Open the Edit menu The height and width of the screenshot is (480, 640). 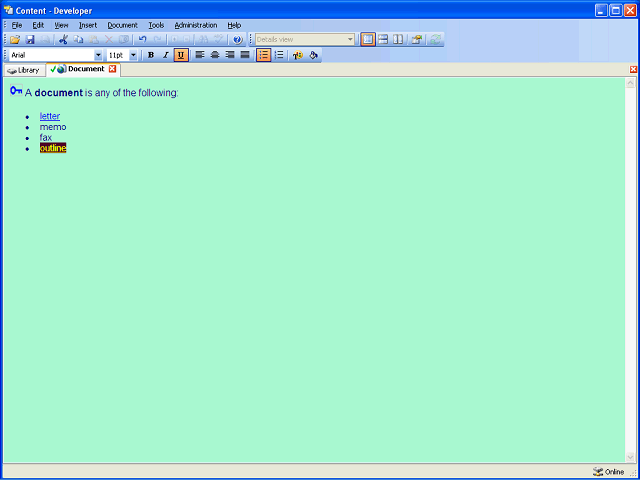coord(38,25)
